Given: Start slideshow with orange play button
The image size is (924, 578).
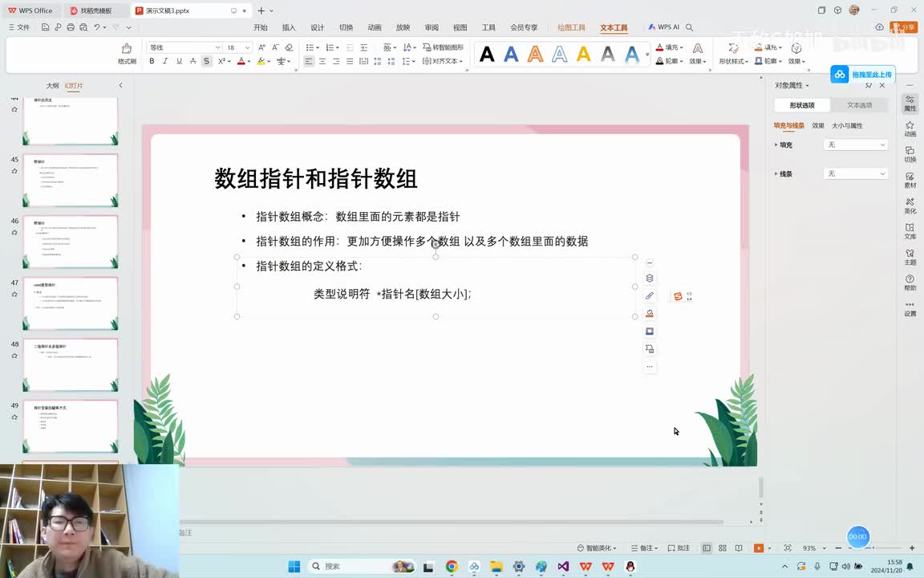Looking at the screenshot, I should click(x=759, y=548).
